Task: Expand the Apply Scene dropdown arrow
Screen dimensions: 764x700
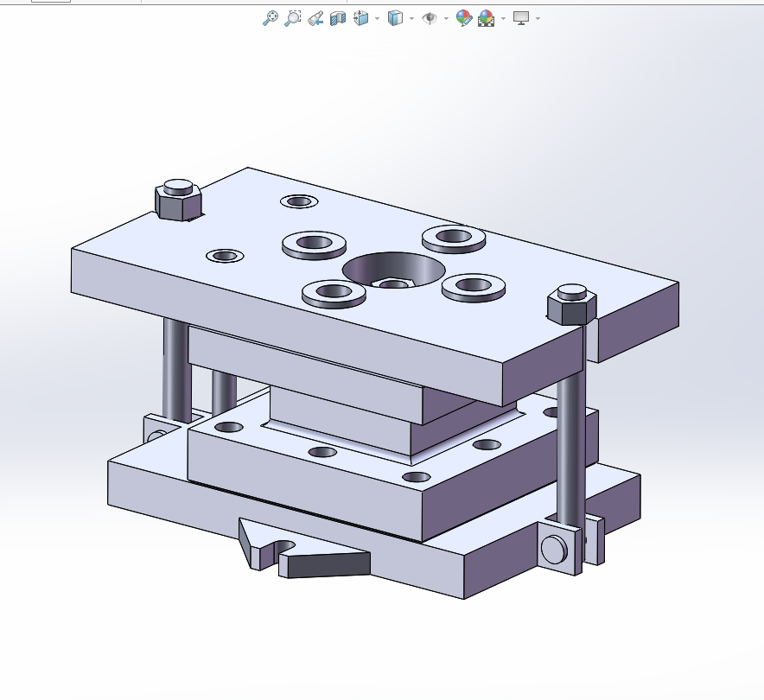Action: (x=503, y=18)
